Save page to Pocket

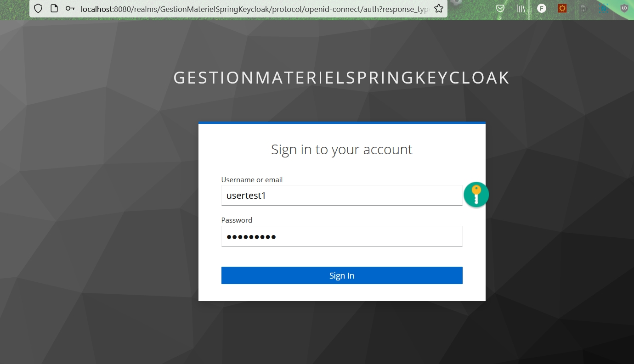point(501,8)
